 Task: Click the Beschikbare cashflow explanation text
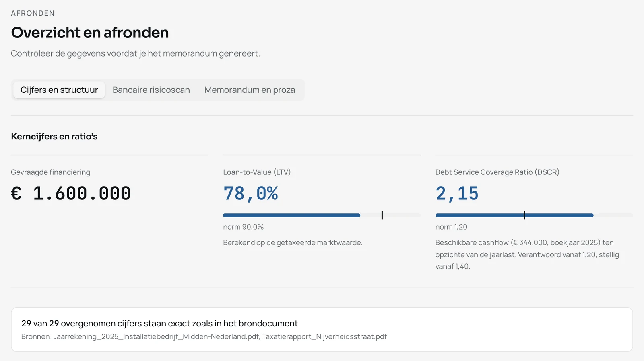(x=527, y=254)
